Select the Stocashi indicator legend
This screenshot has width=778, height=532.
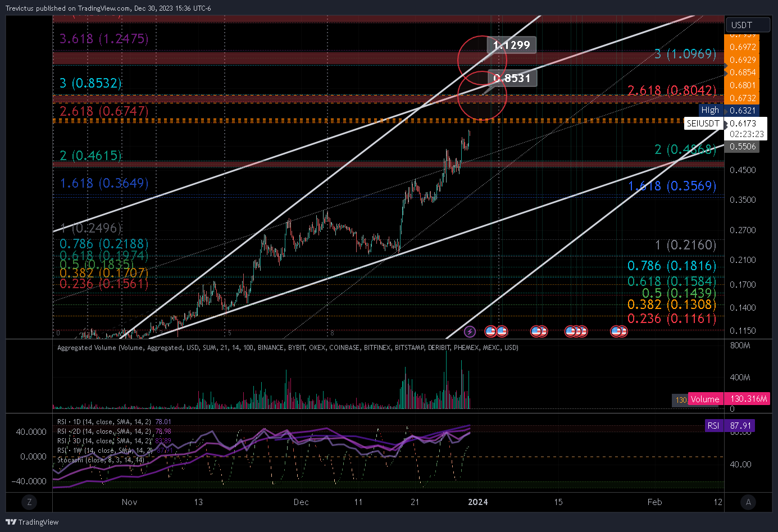(101, 460)
